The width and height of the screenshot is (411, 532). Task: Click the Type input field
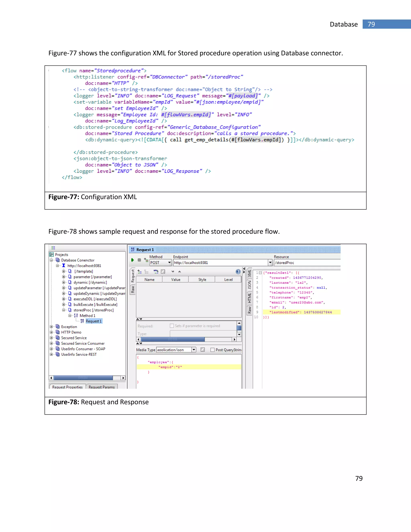[x=203, y=333]
